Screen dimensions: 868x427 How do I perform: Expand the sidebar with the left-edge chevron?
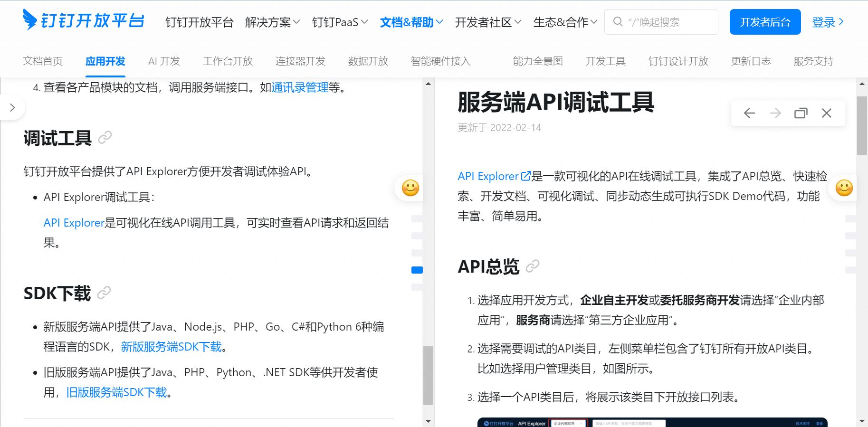tap(12, 108)
